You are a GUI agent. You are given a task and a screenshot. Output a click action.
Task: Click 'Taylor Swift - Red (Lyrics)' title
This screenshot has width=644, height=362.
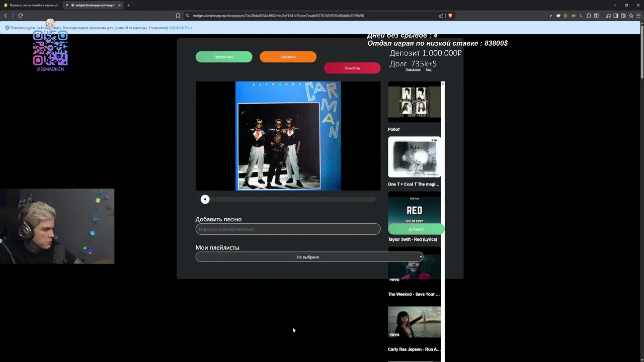413,239
